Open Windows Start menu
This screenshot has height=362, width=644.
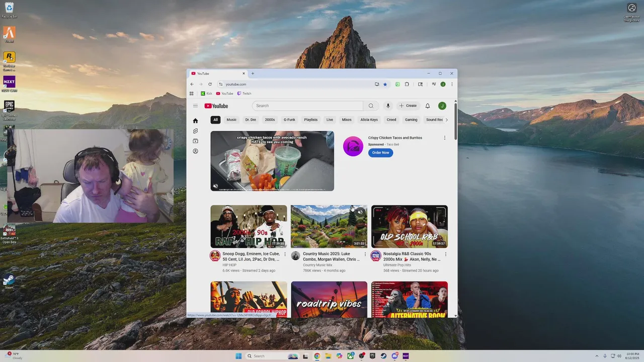(238, 356)
